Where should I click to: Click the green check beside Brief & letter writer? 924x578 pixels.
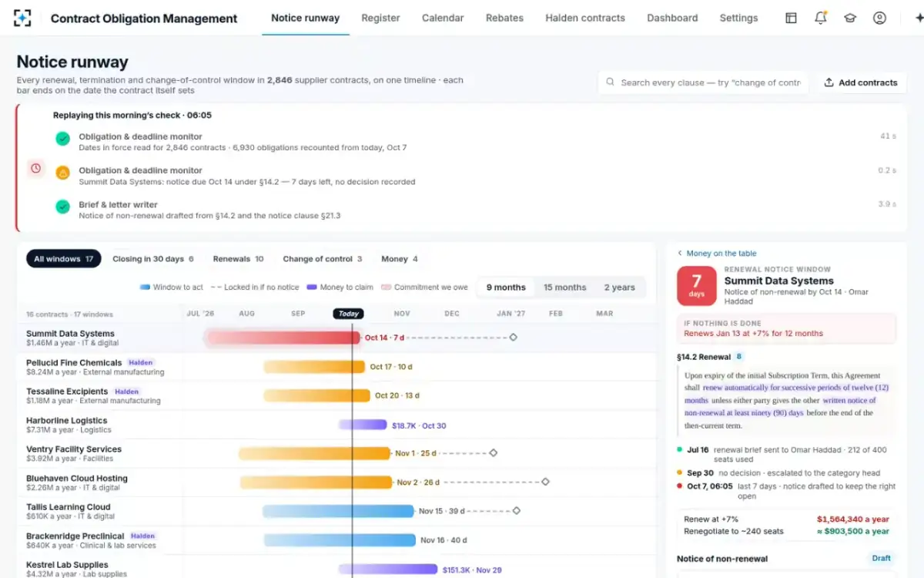tap(62, 207)
